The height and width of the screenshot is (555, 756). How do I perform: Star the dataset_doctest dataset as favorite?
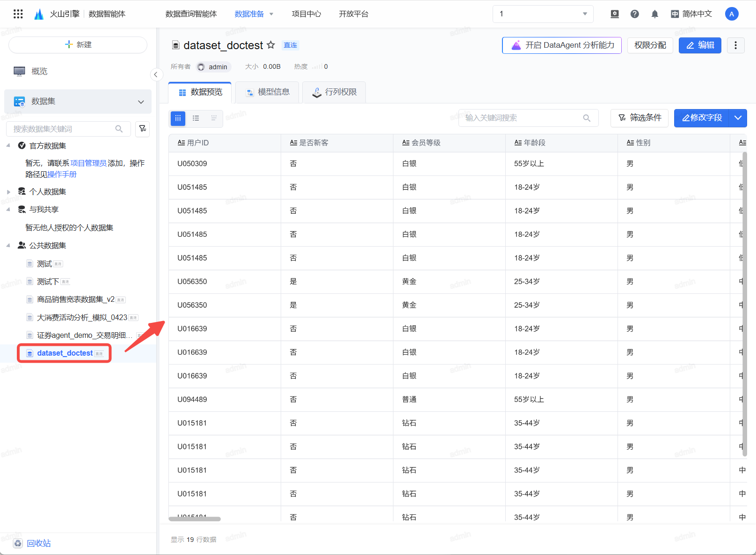point(271,45)
